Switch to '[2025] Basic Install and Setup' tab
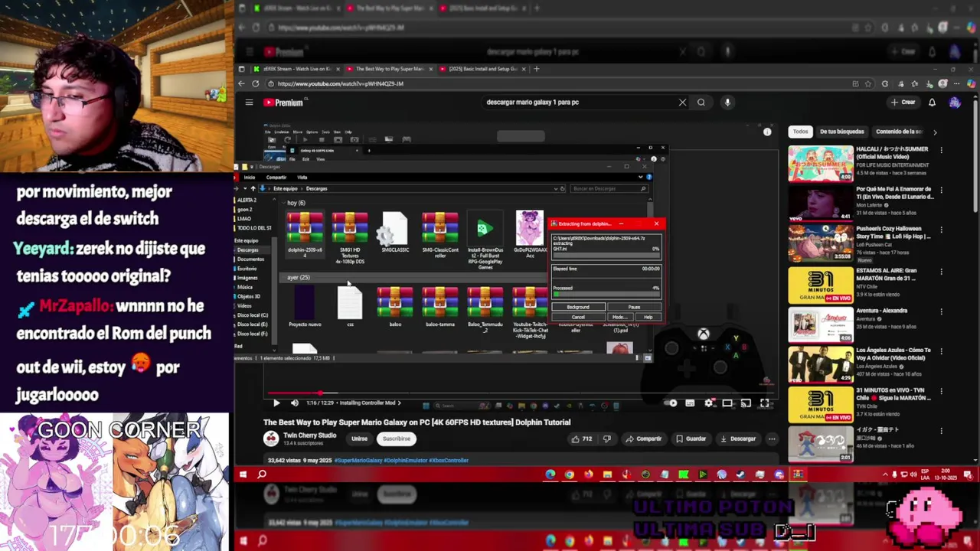 (482, 69)
